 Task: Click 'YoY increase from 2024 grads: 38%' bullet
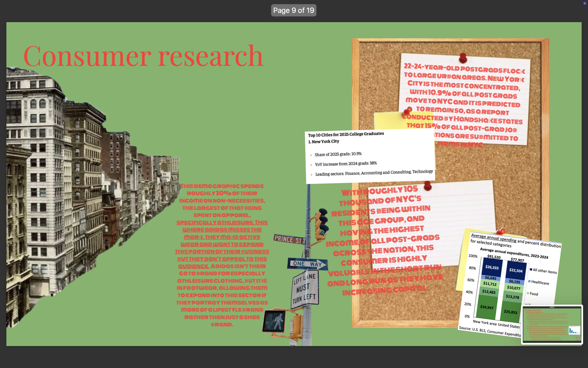point(346,164)
